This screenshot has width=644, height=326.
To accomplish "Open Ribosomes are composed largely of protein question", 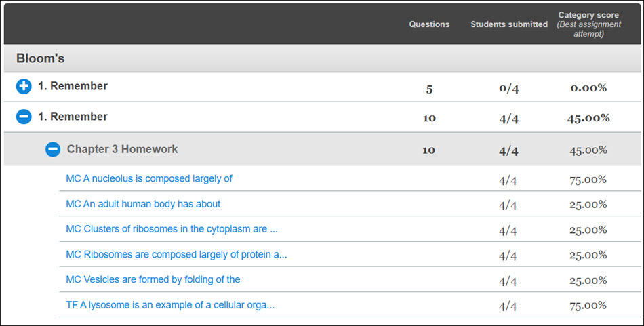I will (x=176, y=255).
